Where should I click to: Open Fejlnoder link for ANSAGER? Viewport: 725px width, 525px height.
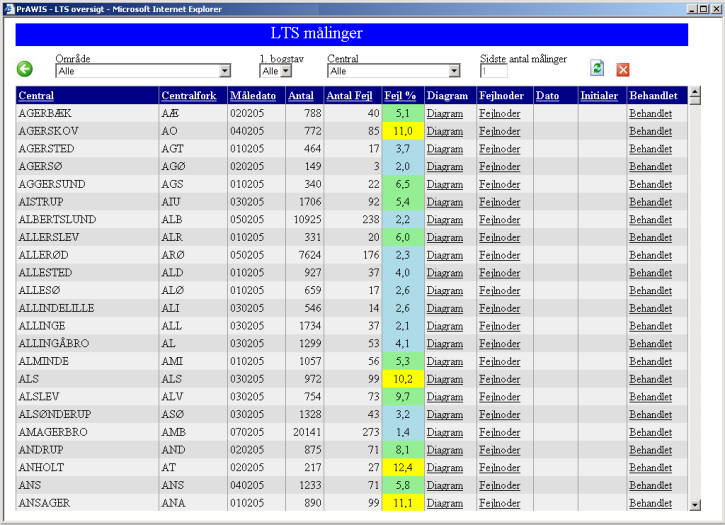[x=499, y=503]
